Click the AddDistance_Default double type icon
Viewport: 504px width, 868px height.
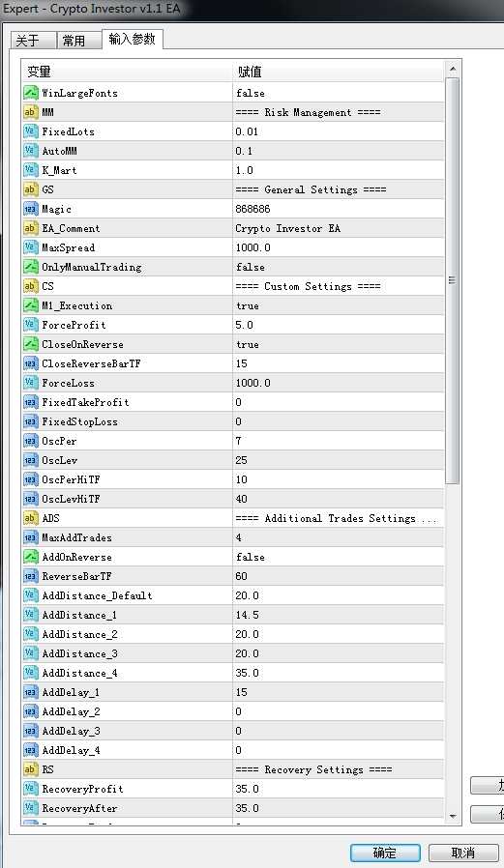(30, 595)
